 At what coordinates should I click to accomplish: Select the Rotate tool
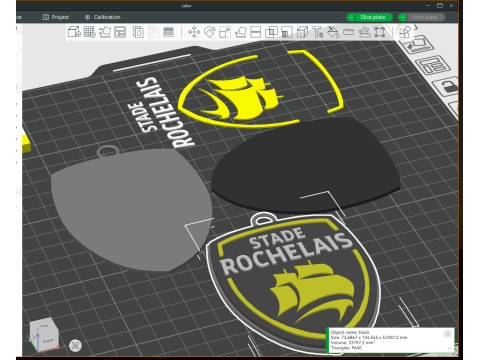point(210,32)
